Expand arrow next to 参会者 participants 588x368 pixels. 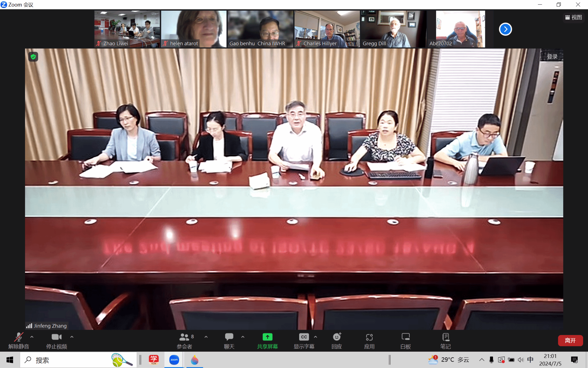click(206, 337)
